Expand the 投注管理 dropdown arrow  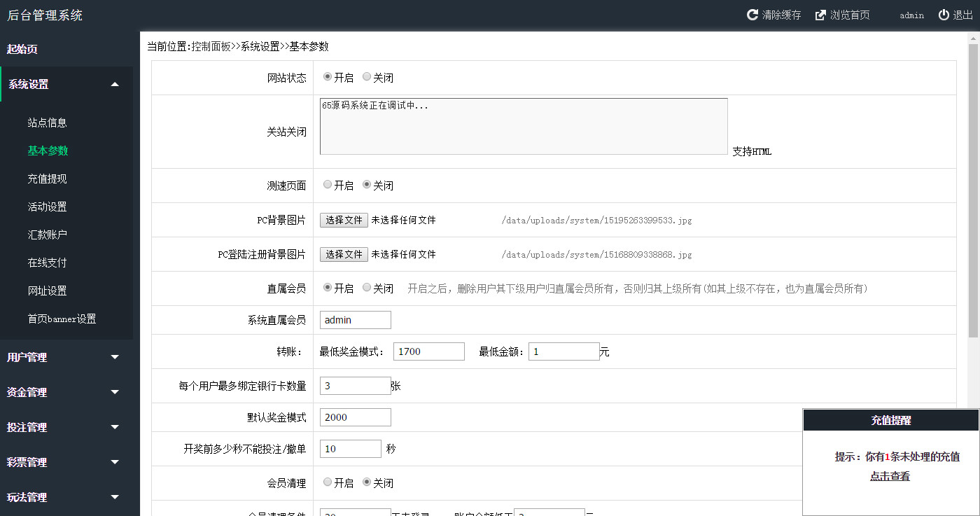coord(115,427)
